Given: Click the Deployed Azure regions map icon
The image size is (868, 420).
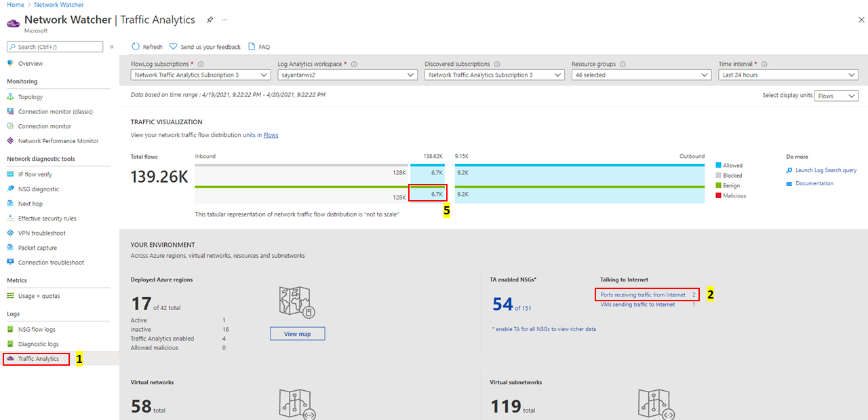Looking at the screenshot, I should click(297, 303).
